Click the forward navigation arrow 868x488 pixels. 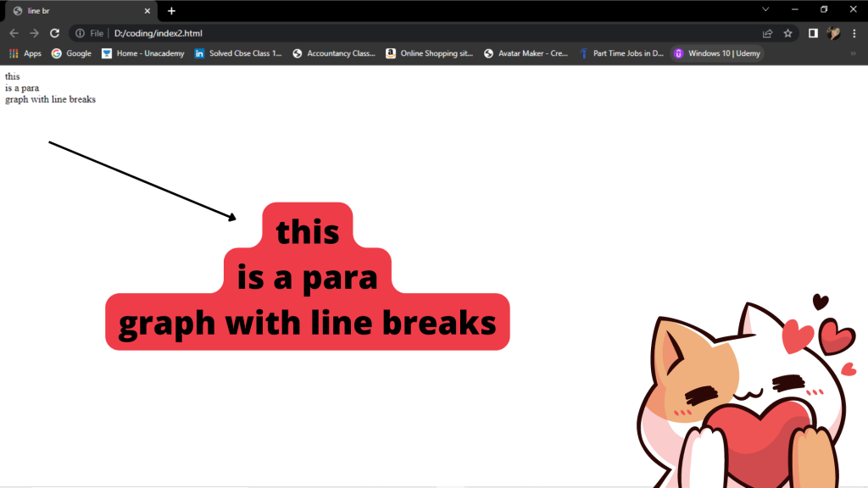[x=34, y=33]
